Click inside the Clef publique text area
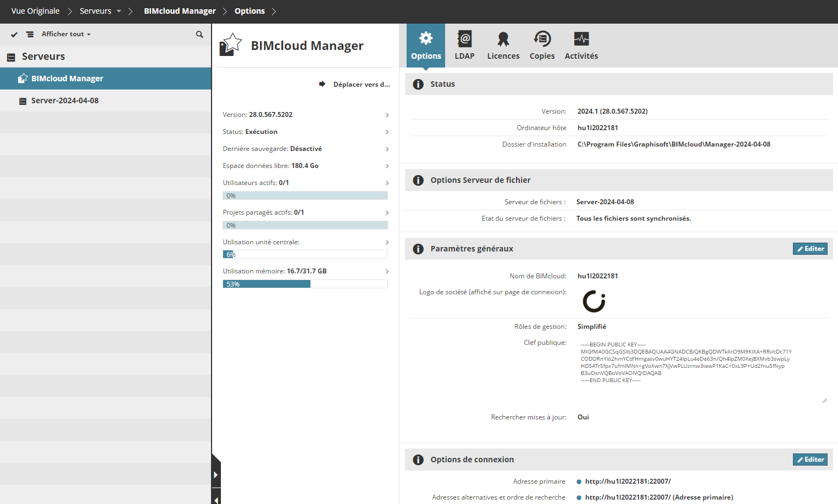The width and height of the screenshot is (838, 504). [x=702, y=371]
